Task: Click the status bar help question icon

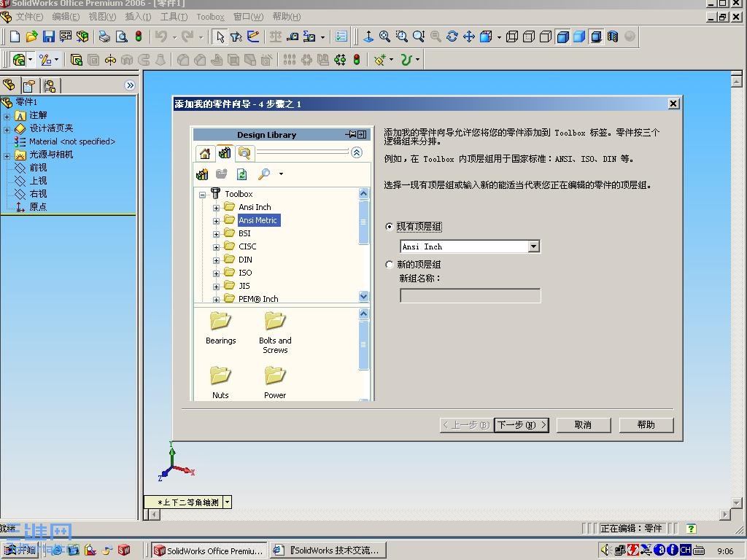Action: tap(691, 528)
